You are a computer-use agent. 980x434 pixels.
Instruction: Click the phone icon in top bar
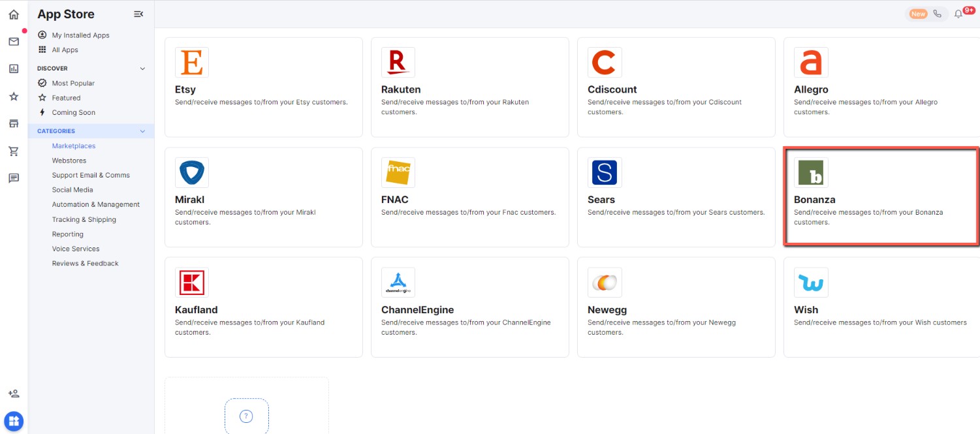[x=938, y=14]
